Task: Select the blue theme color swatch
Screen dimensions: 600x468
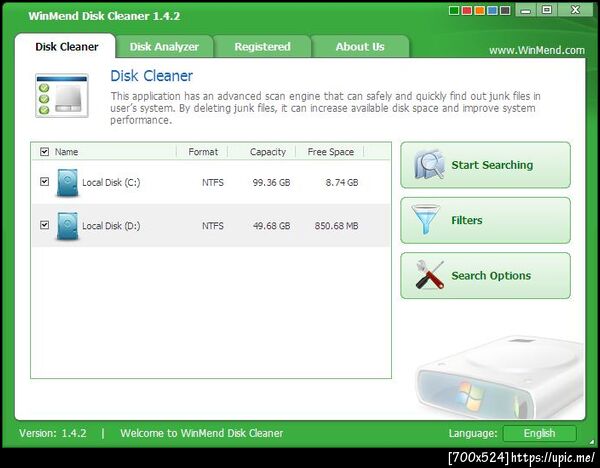Action: click(492, 10)
